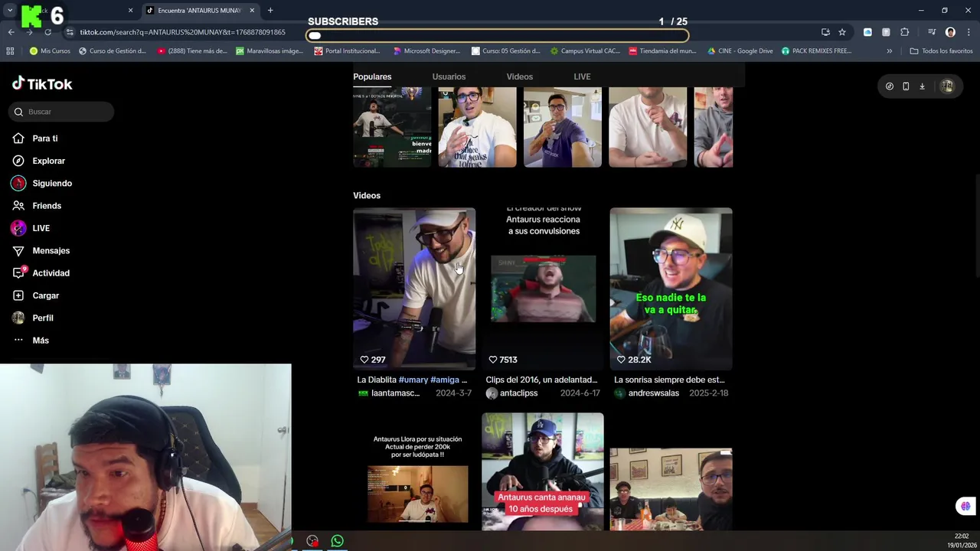Switch to the Usuarios tab
Viewport: 980px width, 551px height.
[x=449, y=77]
